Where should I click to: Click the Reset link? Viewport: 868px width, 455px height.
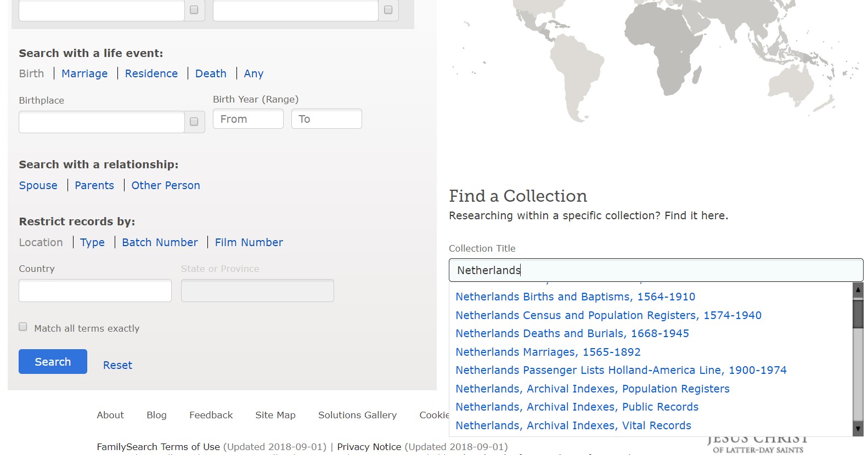117,365
